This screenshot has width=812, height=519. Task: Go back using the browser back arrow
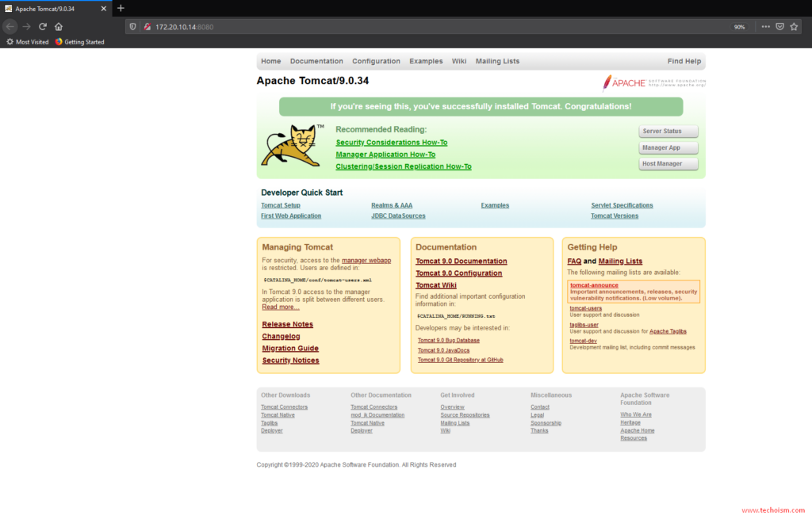[x=10, y=26]
